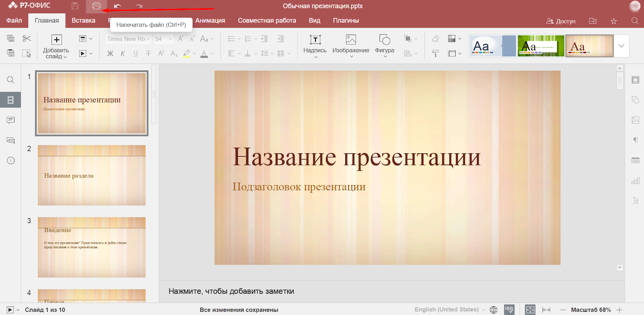Toggle strikethrough formatting
The image size is (644, 315).
coord(148,54)
